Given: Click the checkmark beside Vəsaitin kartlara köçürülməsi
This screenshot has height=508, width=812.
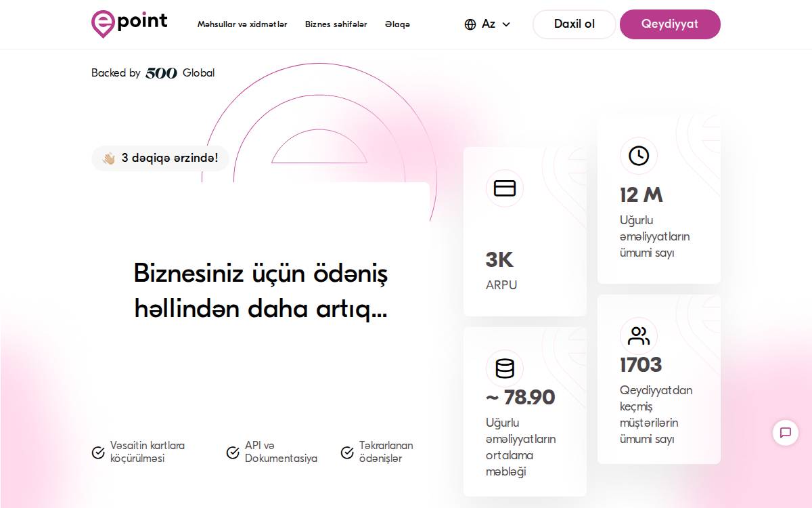Looking at the screenshot, I should [98, 452].
